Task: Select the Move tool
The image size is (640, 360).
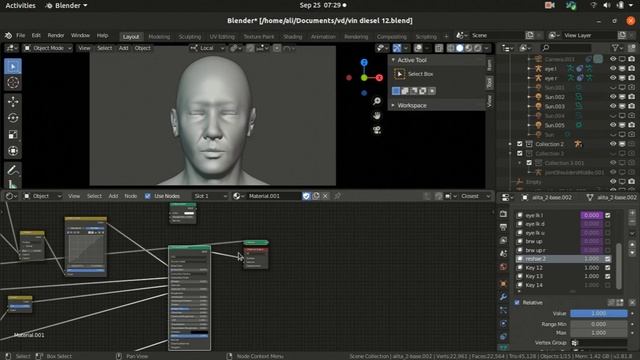Action: click(13, 101)
